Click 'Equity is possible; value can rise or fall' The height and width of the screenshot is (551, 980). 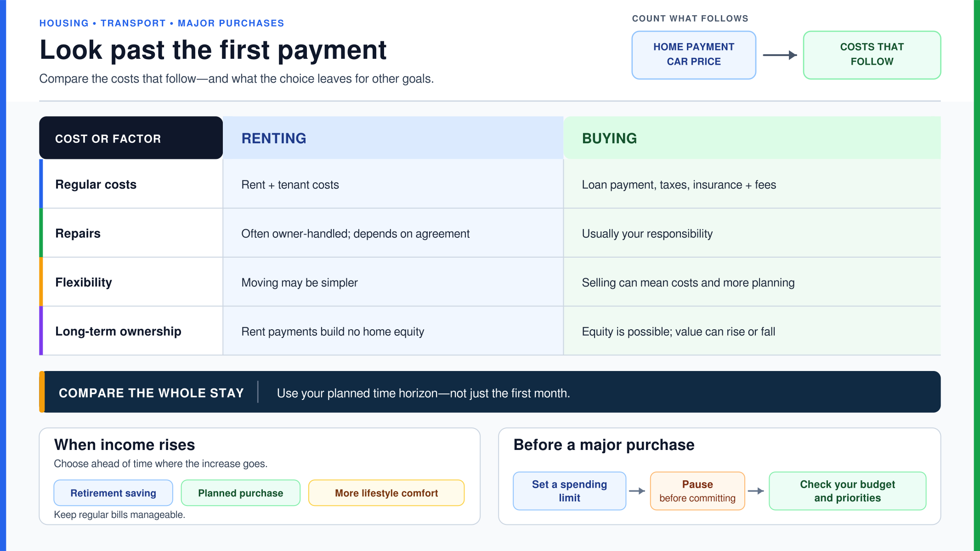click(678, 332)
